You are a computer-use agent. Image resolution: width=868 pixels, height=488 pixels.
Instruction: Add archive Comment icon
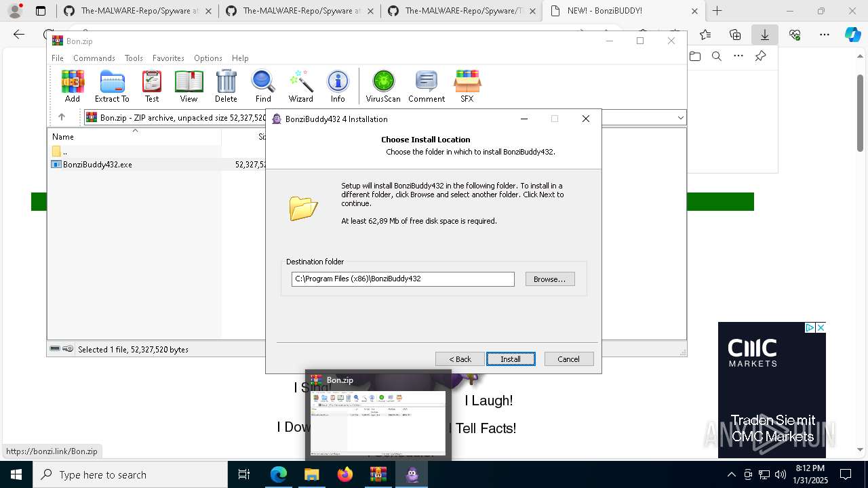(427, 86)
